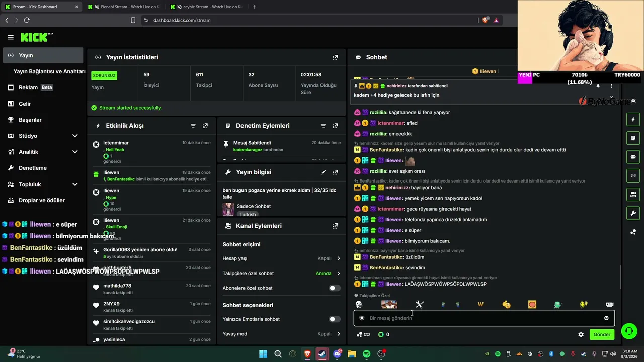Collapse pinned message with chevron

click(611, 97)
